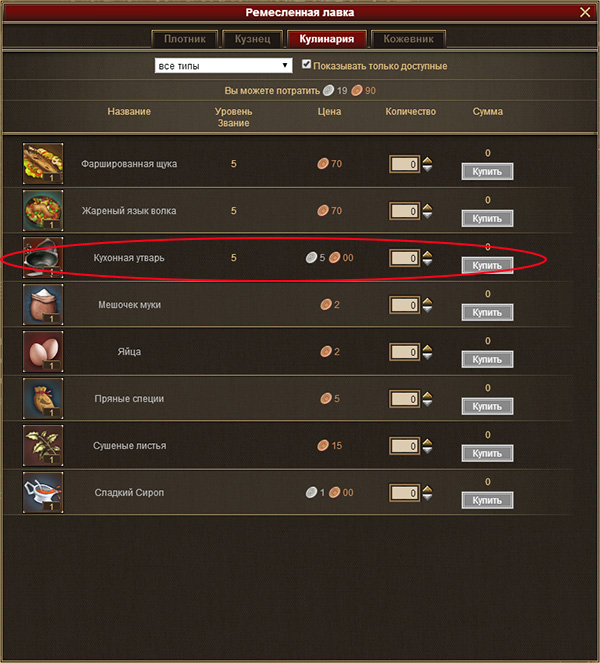This screenshot has width=600, height=663.
Task: Select the Сладкий Сироп jug icon
Action: (43, 492)
